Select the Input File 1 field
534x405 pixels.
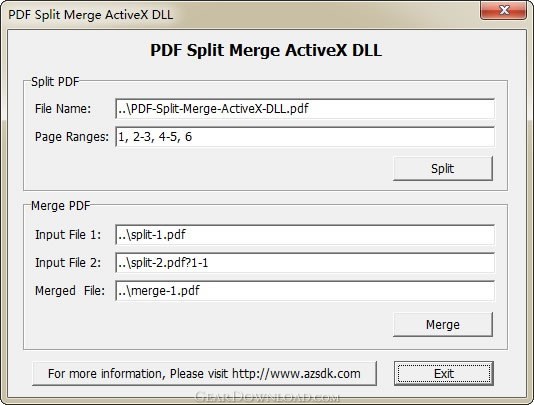[305, 235]
